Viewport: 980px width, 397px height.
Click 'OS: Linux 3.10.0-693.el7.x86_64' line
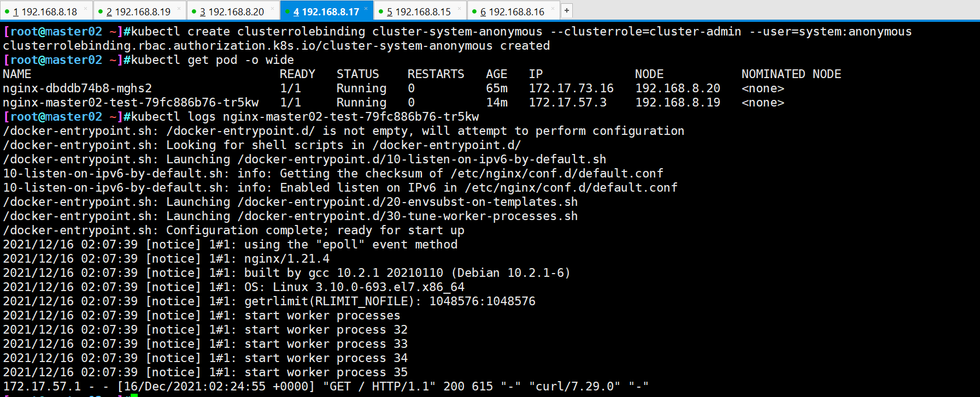233,287
